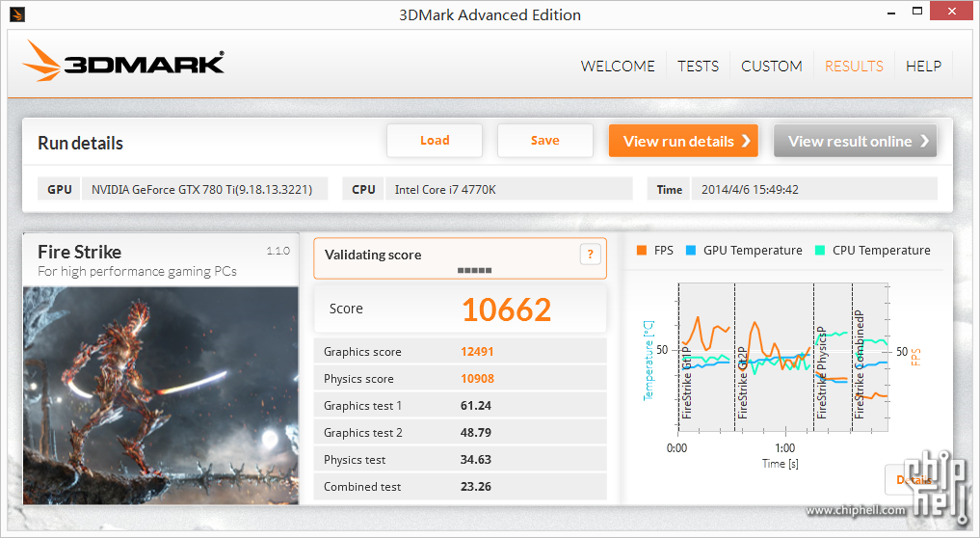Switch to the TESTS tab
Image resolution: width=980 pixels, height=538 pixels.
point(698,67)
